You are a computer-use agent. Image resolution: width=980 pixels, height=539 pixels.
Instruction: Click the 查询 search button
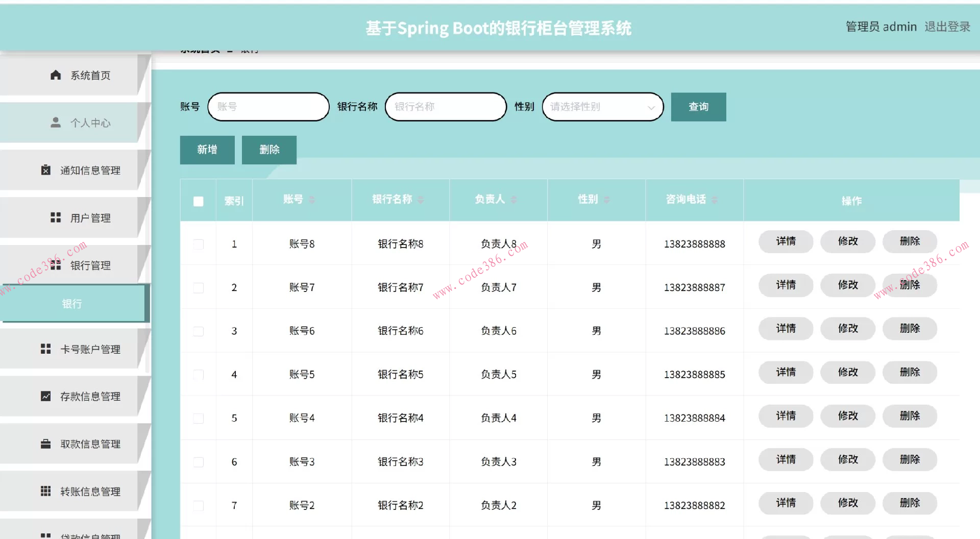(x=698, y=107)
